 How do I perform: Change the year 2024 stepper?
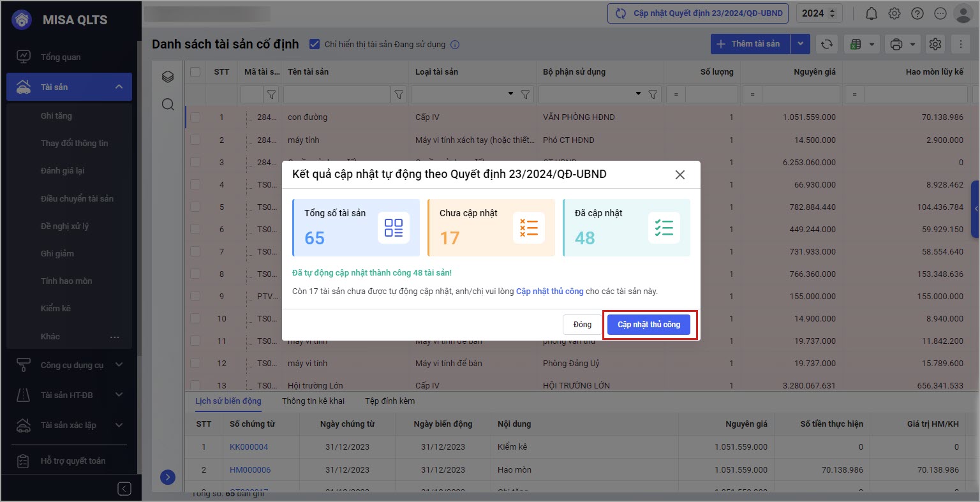point(831,13)
